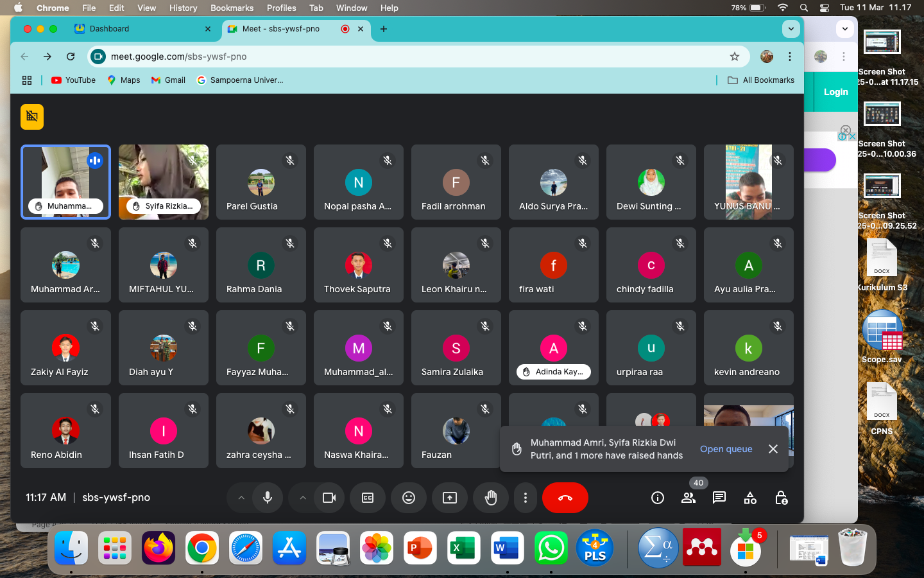Expand video settings arrow beside camera
Image resolution: width=924 pixels, height=578 pixels.
(303, 498)
